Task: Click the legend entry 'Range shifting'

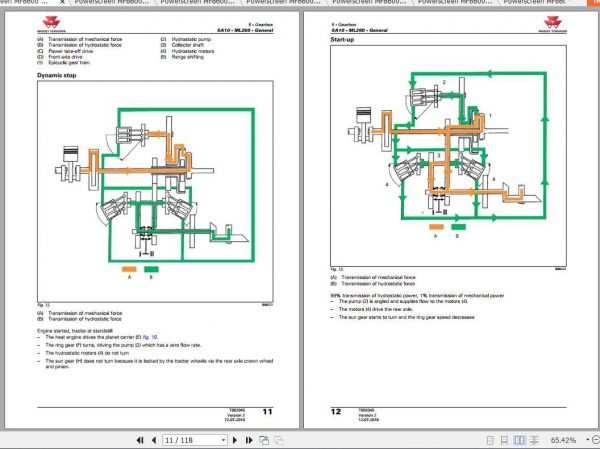Action: (x=188, y=57)
